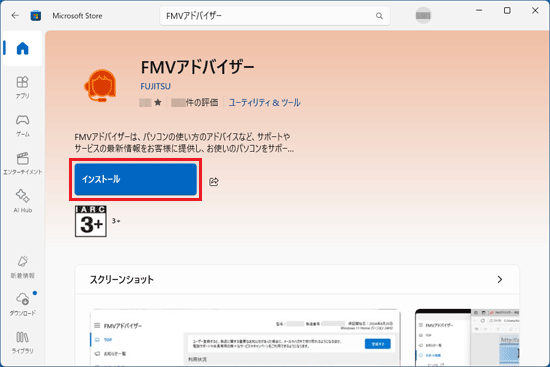Screen dimensions: 550x367
Task: Open the アプリ sidebar section
Action: tap(22, 87)
